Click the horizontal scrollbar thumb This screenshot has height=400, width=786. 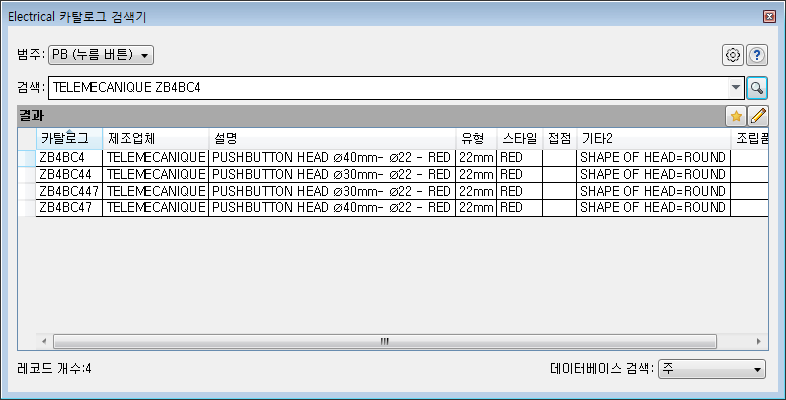point(384,341)
